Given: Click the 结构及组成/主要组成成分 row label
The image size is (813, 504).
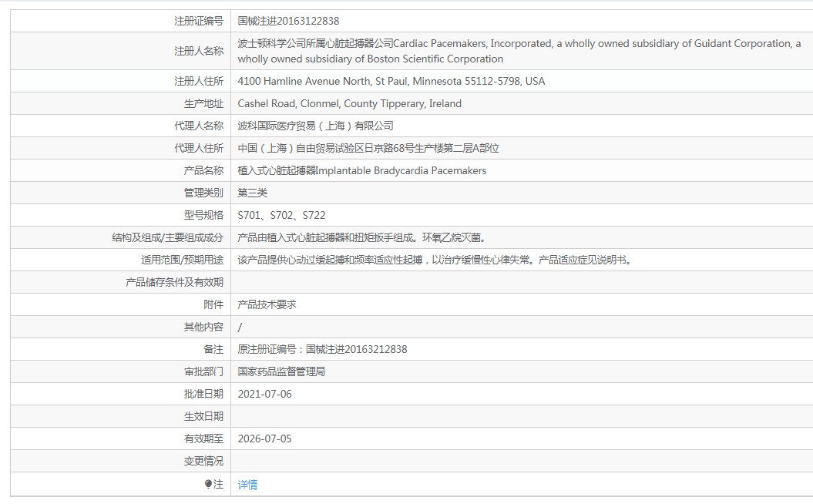Looking at the screenshot, I should 167,237.
